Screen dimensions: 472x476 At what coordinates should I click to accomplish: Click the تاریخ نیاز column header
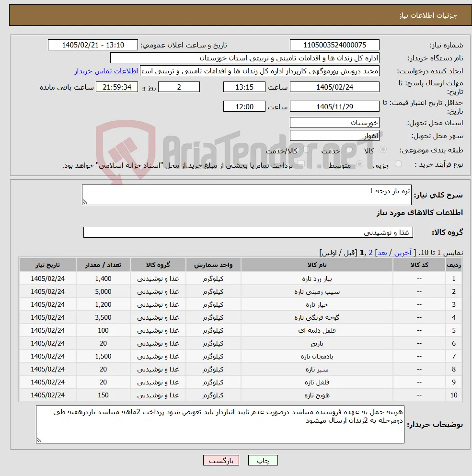47,265
